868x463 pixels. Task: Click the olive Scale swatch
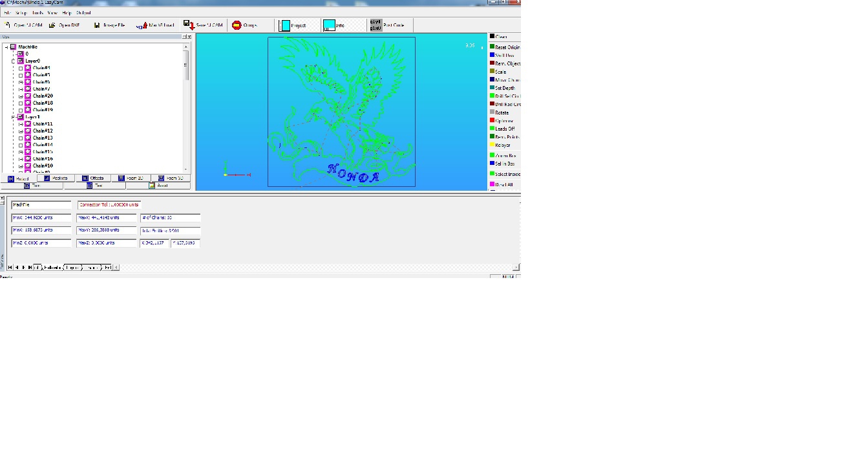point(492,71)
